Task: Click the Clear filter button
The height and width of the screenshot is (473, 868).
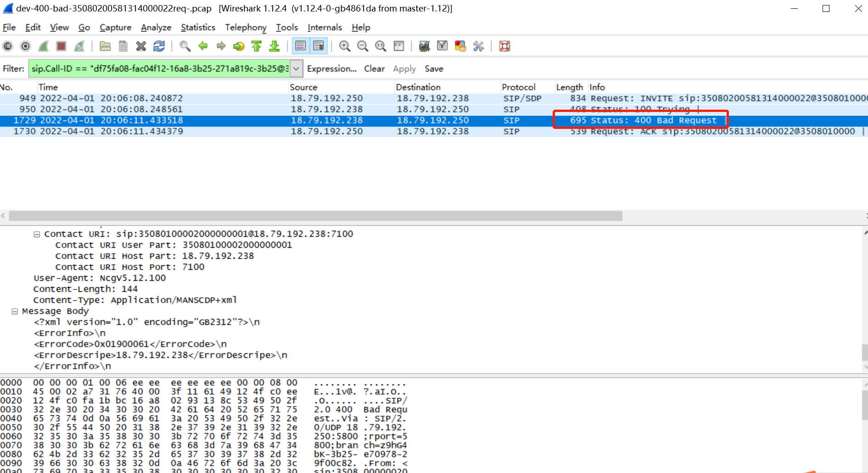Action: pos(374,69)
